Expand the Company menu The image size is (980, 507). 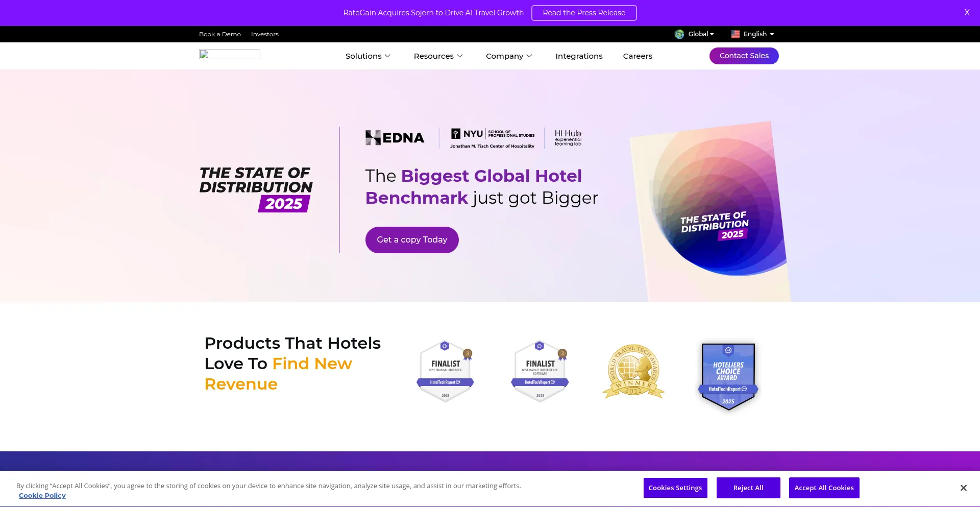pos(509,56)
